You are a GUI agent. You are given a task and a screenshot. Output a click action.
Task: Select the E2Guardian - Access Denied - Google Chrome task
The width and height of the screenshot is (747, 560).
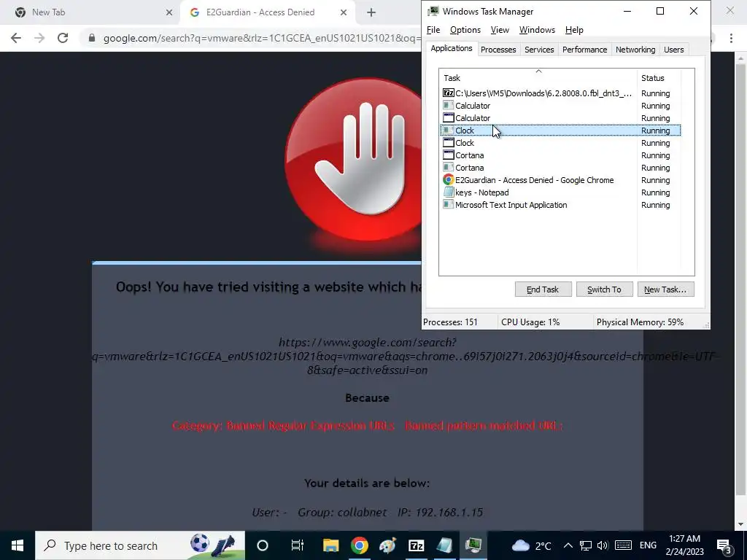click(560, 180)
